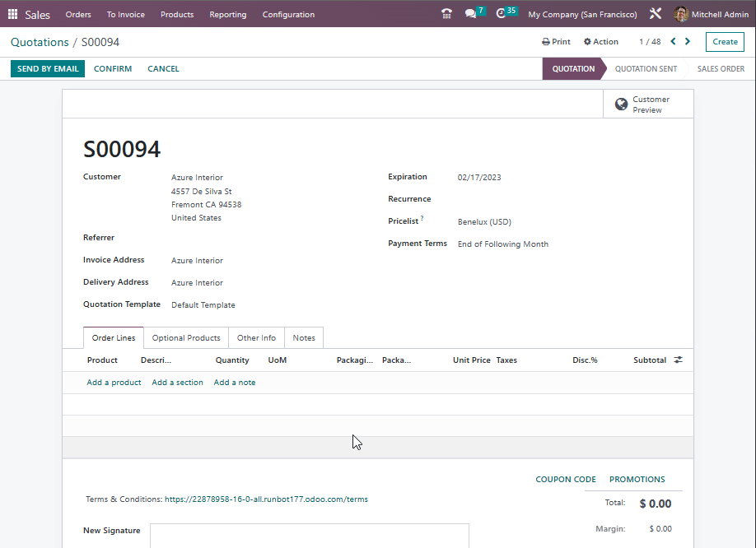This screenshot has height=548, width=756.
Task: Open Mitchell Admin user menu
Action: click(x=712, y=15)
